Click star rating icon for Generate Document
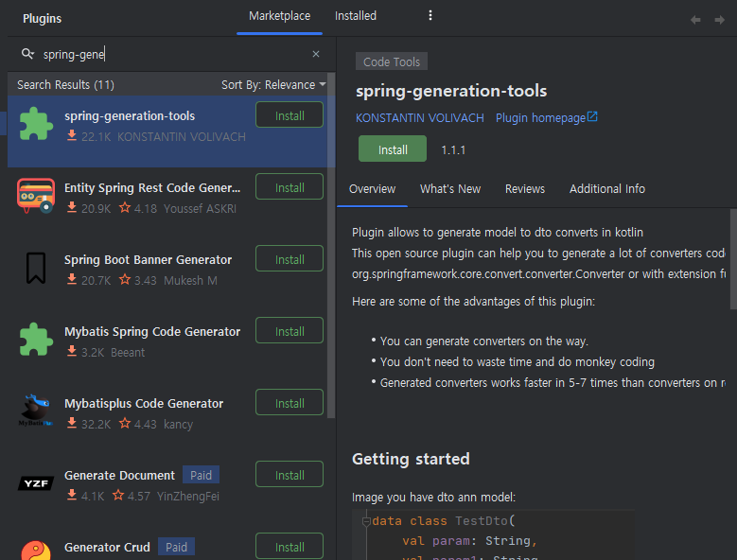 click(118, 495)
